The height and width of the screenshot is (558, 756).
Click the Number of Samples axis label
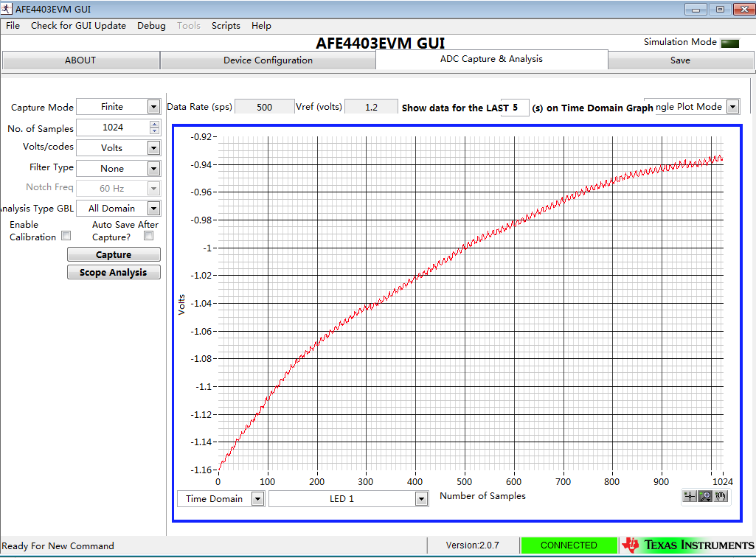482,496
